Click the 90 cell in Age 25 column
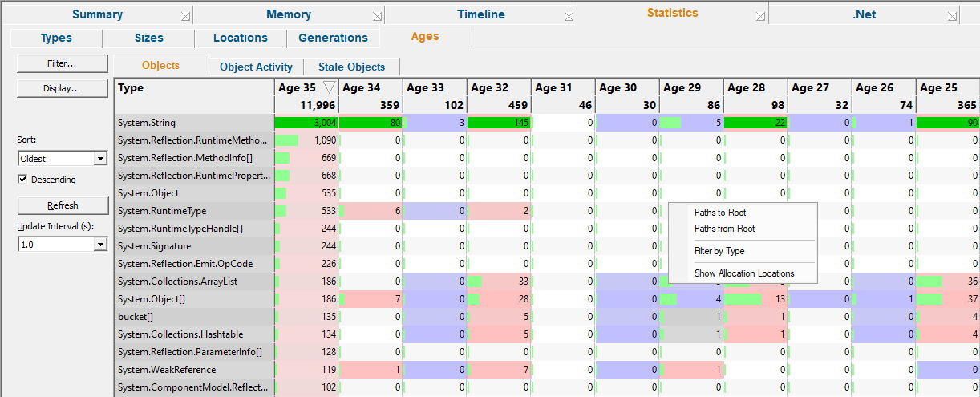This screenshot has height=397, width=980. coord(948,123)
